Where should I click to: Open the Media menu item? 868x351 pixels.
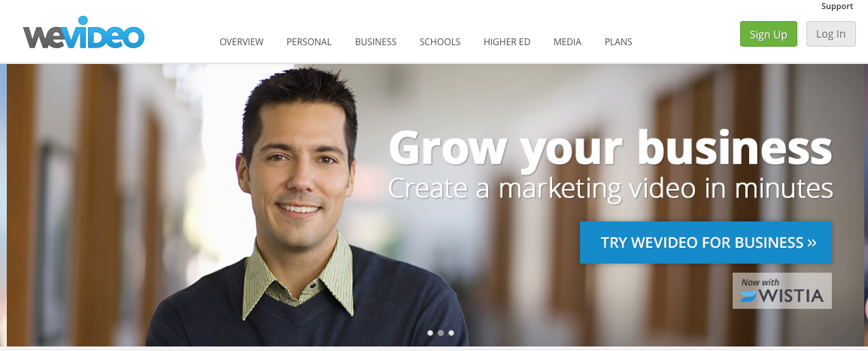pos(567,41)
